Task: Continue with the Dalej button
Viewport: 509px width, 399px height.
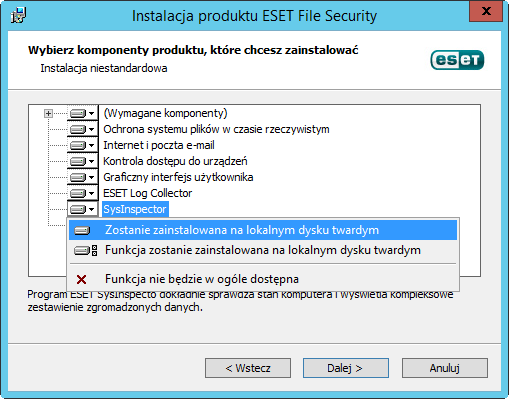Action: (346, 368)
